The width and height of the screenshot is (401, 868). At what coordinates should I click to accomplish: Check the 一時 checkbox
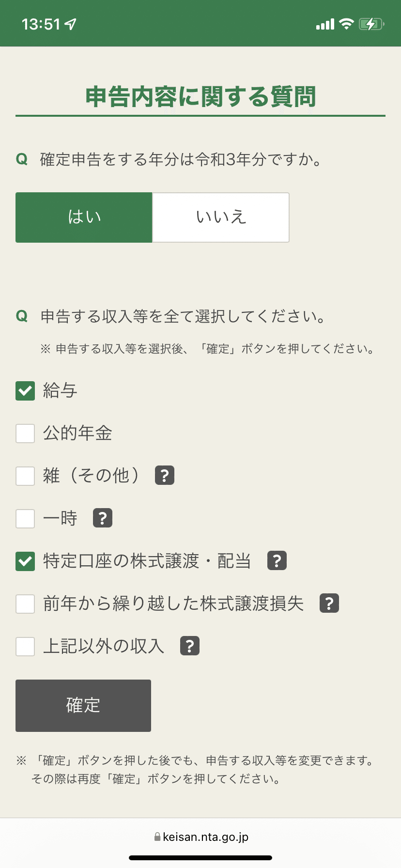25,518
